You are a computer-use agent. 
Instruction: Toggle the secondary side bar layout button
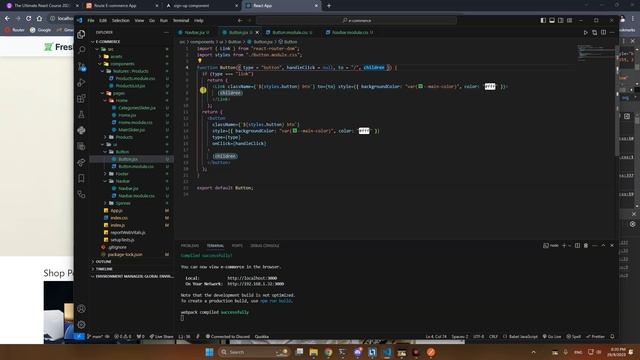[561, 20]
